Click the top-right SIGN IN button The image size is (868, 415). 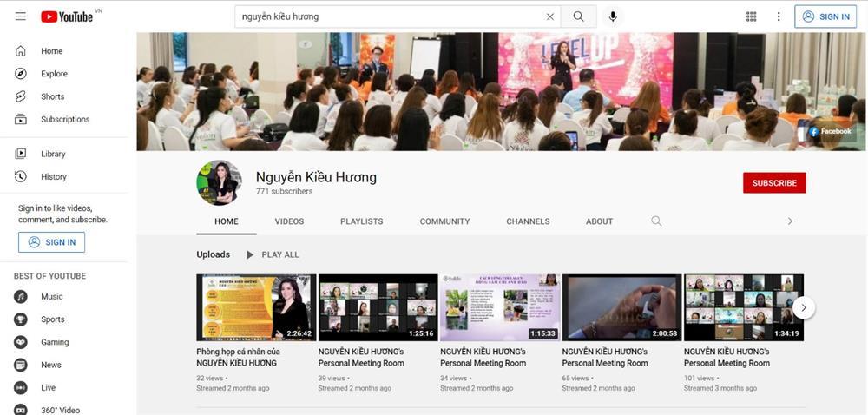click(x=825, y=16)
